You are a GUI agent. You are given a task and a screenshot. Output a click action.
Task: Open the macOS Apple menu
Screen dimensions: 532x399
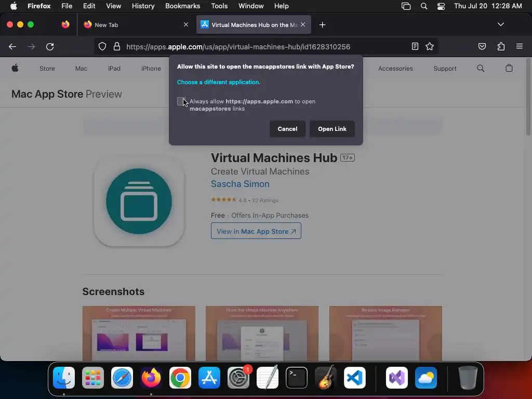pos(14,6)
